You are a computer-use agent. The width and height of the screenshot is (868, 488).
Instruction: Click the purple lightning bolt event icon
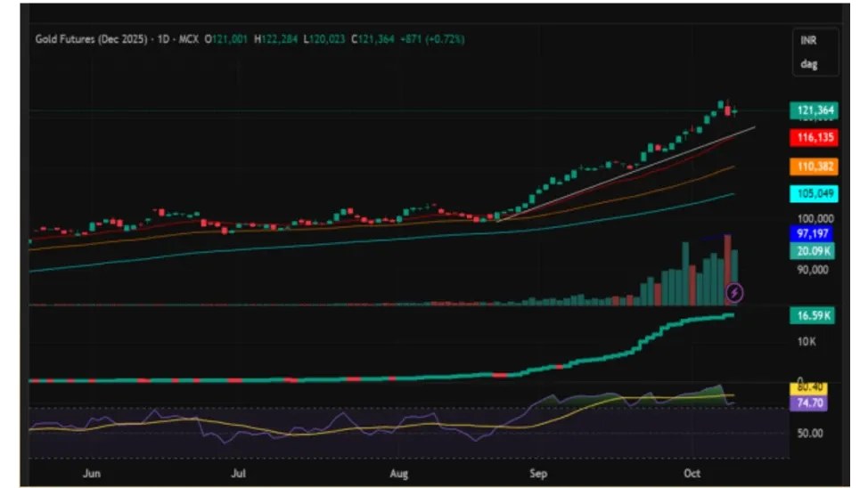pyautogui.click(x=735, y=291)
